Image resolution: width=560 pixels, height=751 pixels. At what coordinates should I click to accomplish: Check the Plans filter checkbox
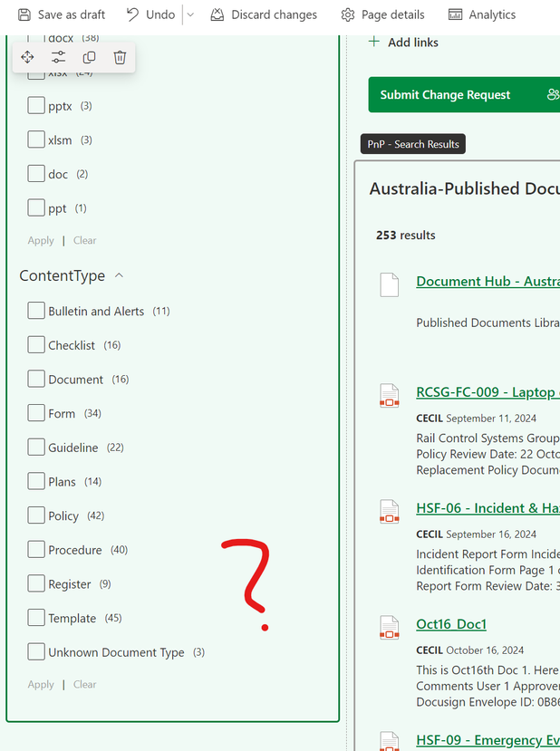tap(36, 481)
